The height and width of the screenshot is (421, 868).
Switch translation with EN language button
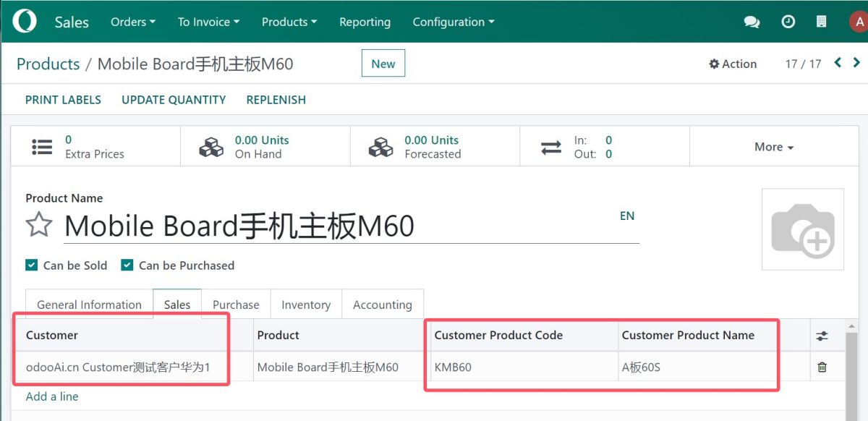[627, 216]
